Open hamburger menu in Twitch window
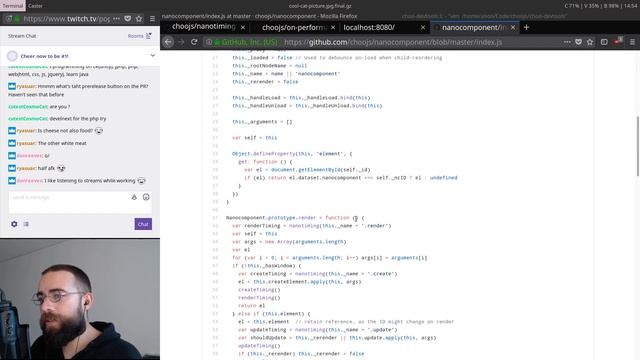 click(152, 19)
